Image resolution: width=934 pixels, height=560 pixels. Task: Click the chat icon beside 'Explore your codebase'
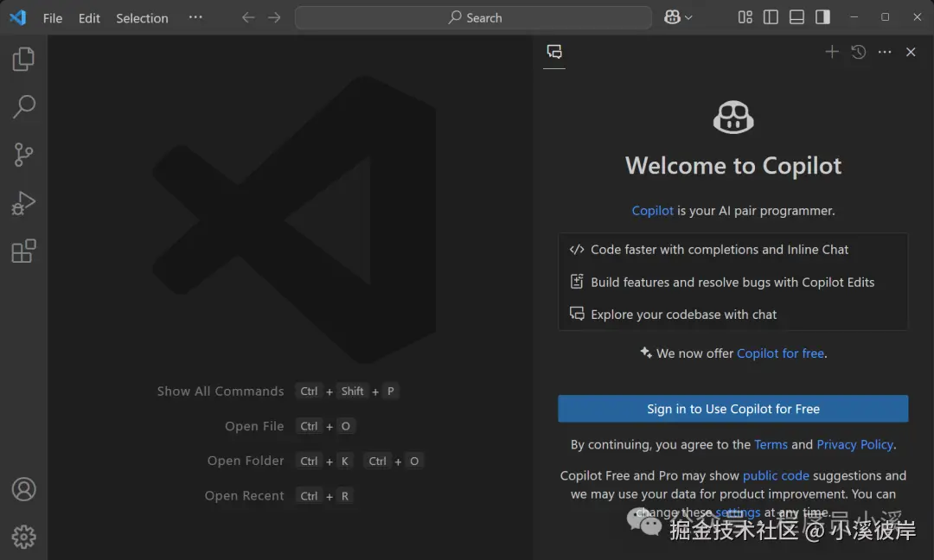coord(577,314)
